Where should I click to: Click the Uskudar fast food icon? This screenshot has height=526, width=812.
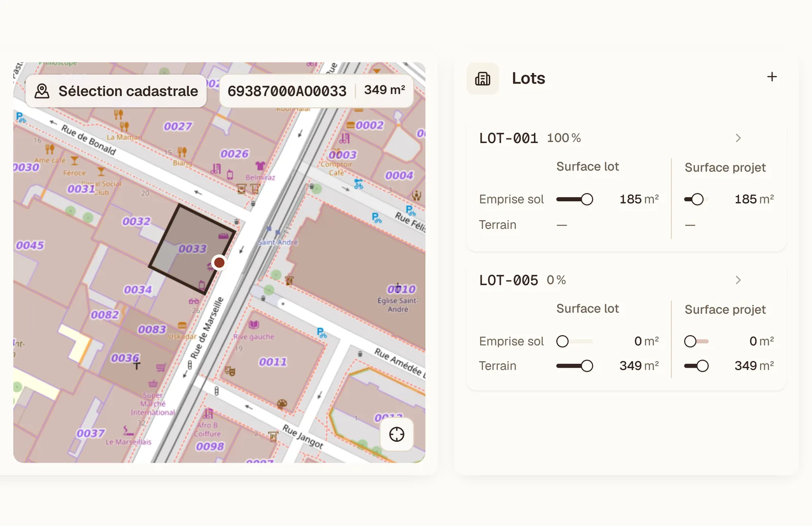(x=182, y=326)
